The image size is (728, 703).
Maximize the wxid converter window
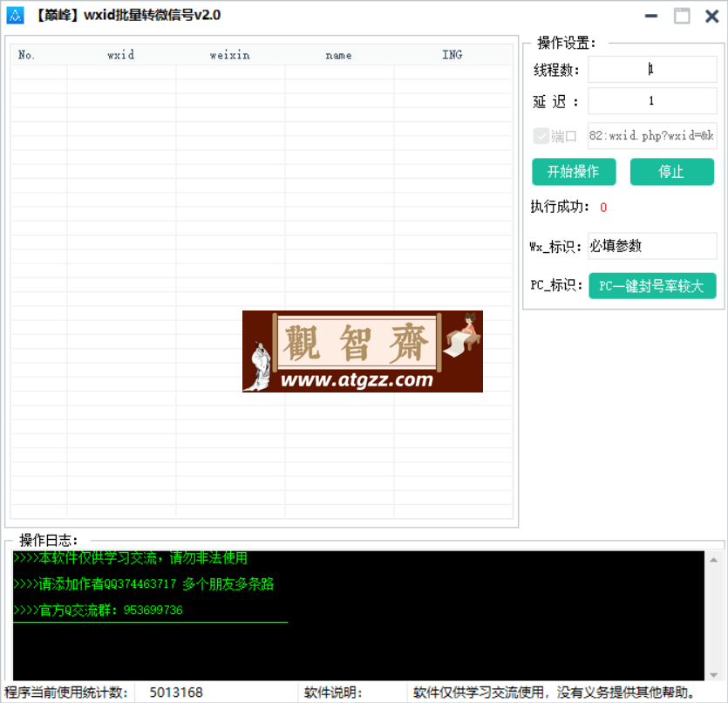[x=682, y=16]
